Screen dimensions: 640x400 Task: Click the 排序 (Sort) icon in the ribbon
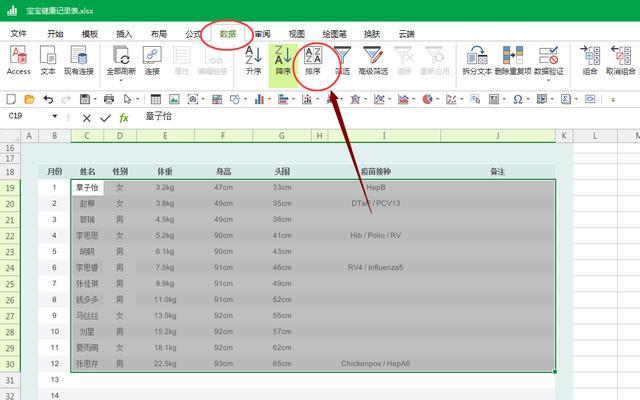click(x=313, y=60)
